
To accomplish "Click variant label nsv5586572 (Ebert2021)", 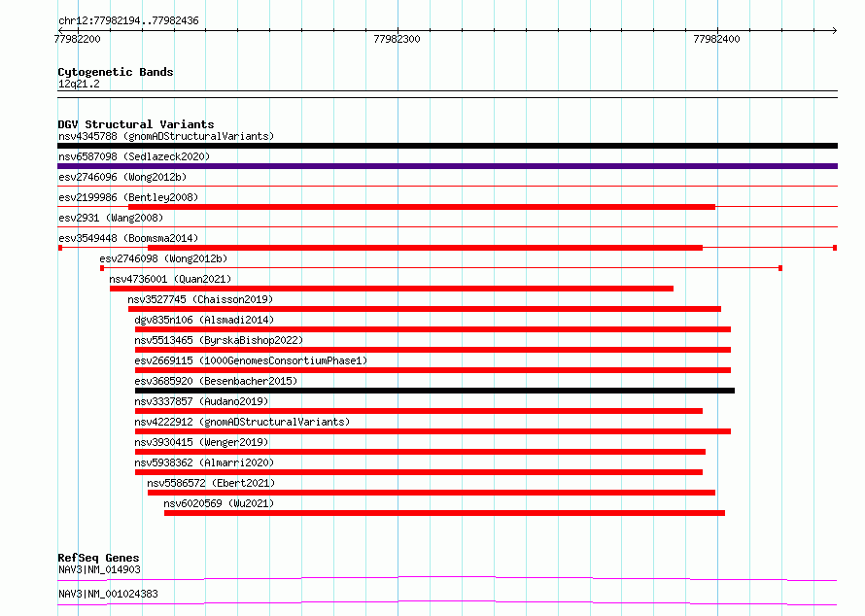I will pos(211,483).
